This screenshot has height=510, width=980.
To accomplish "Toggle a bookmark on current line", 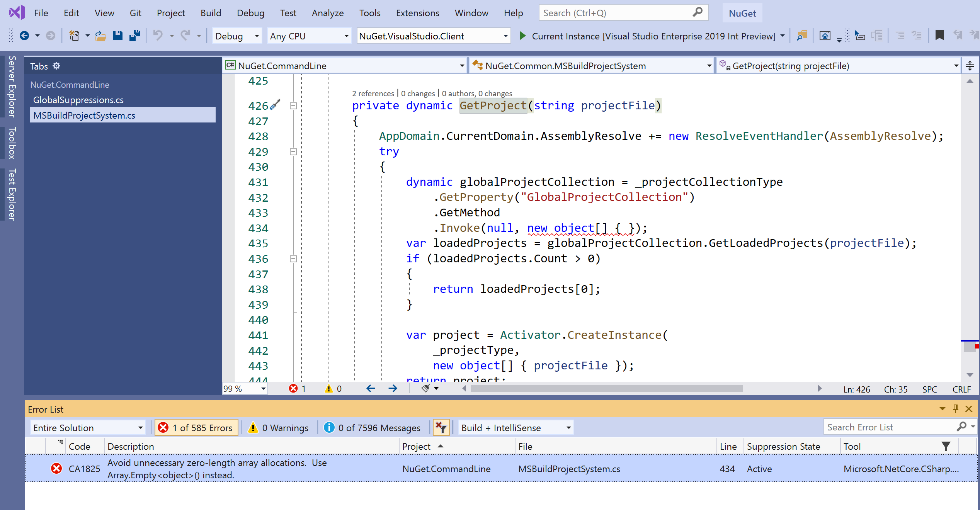I will (940, 35).
